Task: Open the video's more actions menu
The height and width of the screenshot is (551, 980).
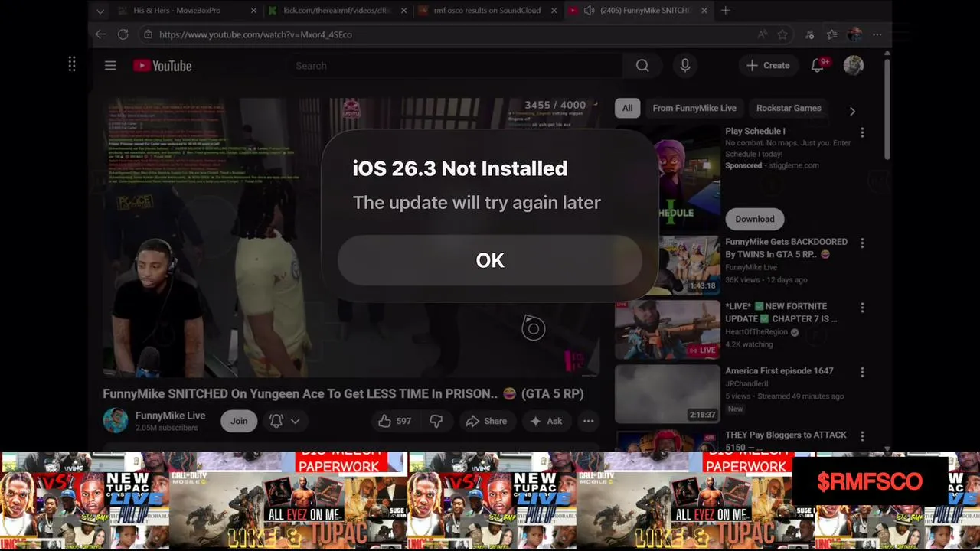Action: click(588, 421)
